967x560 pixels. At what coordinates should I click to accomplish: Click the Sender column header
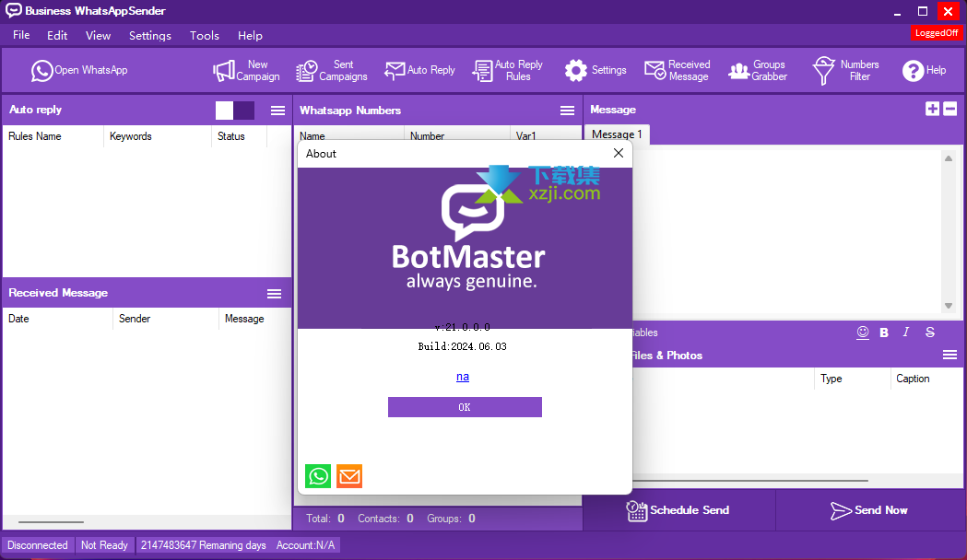166,319
